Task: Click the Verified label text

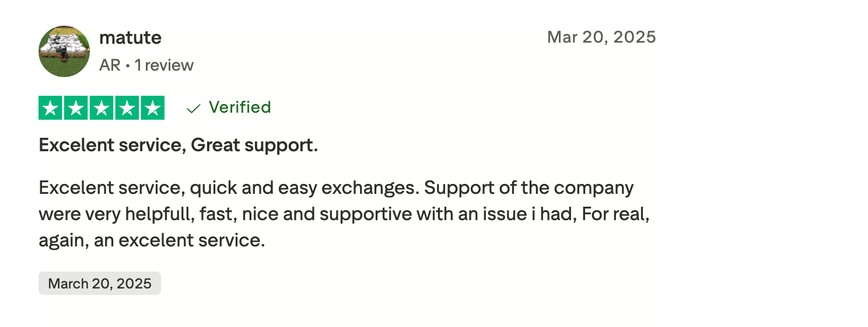Action: coord(240,107)
